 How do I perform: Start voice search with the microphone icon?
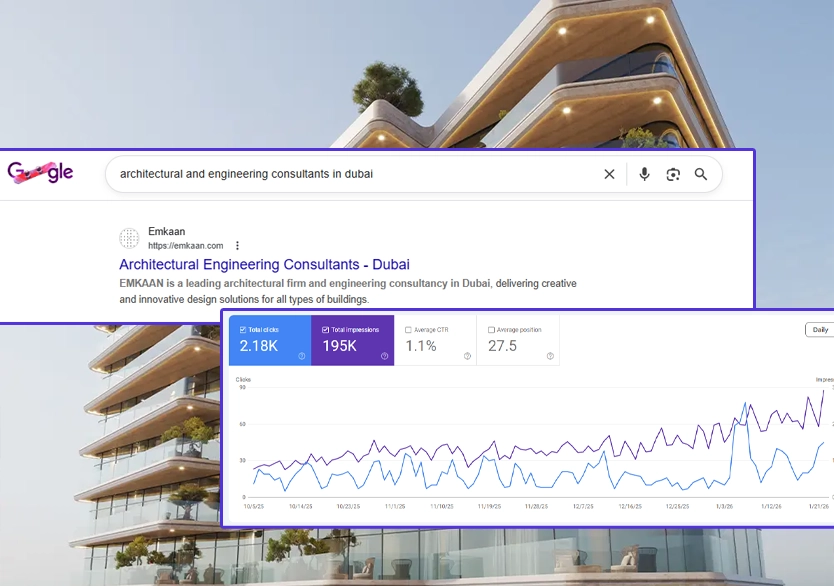(x=644, y=174)
